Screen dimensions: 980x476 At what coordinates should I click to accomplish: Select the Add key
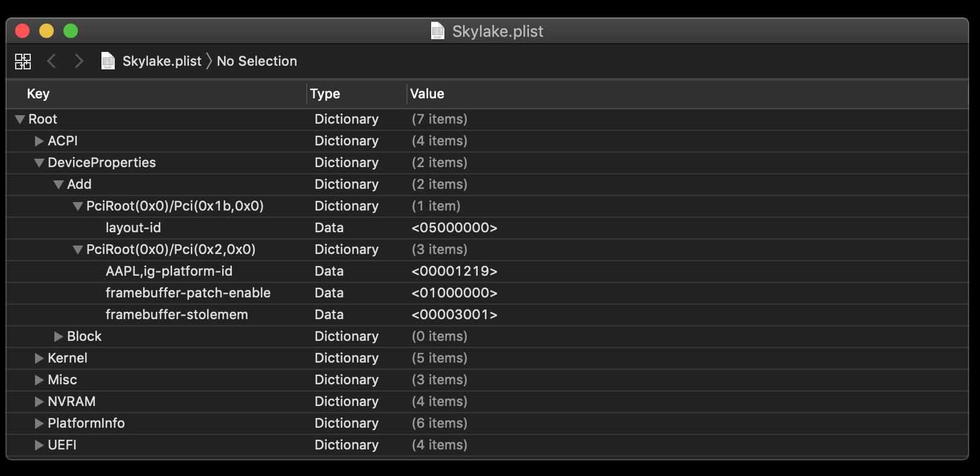pyautogui.click(x=79, y=184)
